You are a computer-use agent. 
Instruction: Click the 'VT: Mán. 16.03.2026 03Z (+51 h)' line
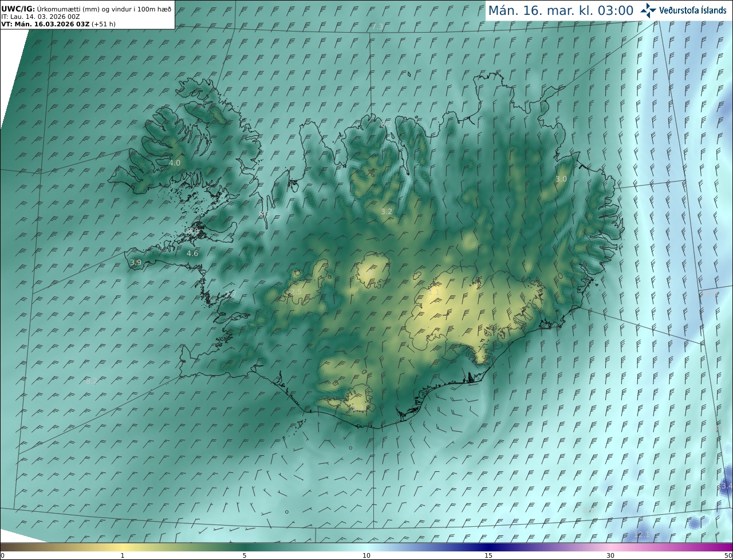click(58, 24)
